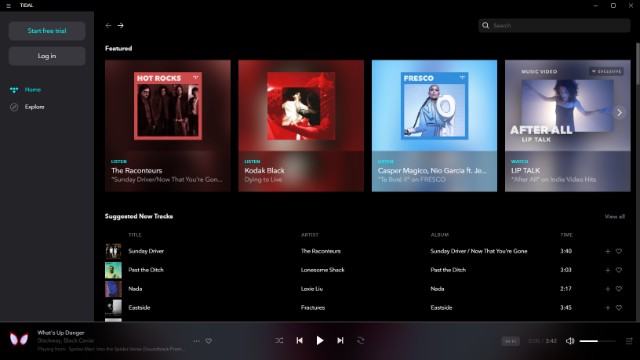Viewport: 640px width, 360px height.
Task: Favorite Eastside with heart icon
Action: (x=619, y=308)
